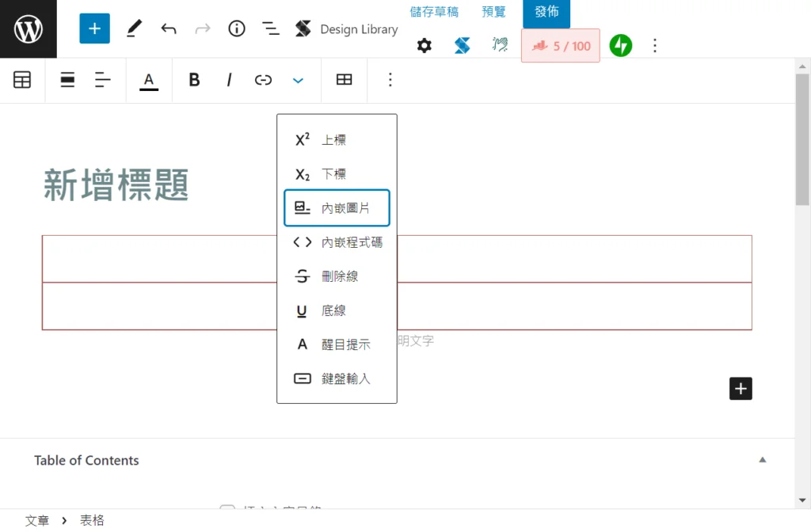The height and width of the screenshot is (532, 811).
Task: Open the document details info icon
Action: [x=237, y=28]
